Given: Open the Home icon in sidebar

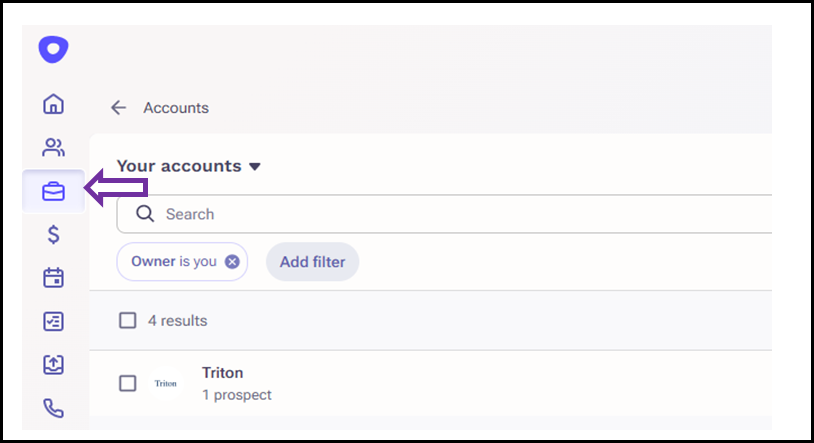Looking at the screenshot, I should [x=53, y=104].
